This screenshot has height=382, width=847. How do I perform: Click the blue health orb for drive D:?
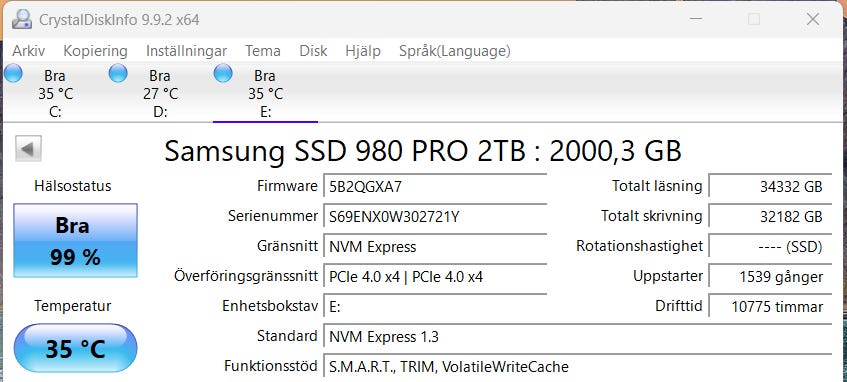tap(118, 73)
